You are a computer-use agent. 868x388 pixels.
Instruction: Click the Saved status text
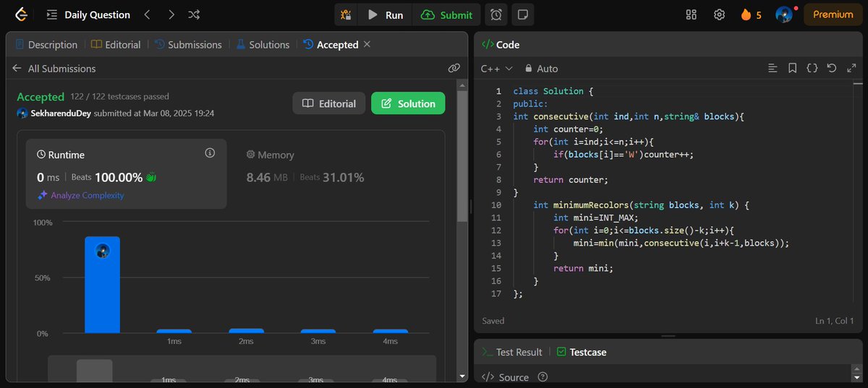tap(493, 321)
